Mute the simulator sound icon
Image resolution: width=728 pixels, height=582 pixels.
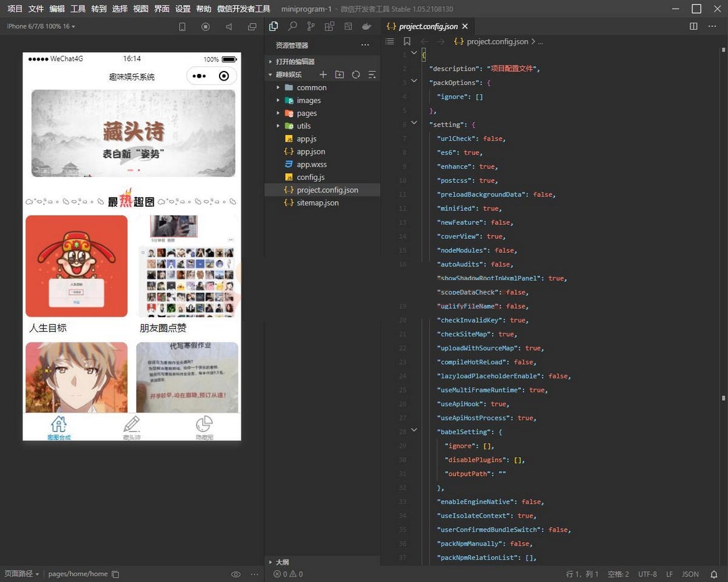pyautogui.click(x=229, y=27)
